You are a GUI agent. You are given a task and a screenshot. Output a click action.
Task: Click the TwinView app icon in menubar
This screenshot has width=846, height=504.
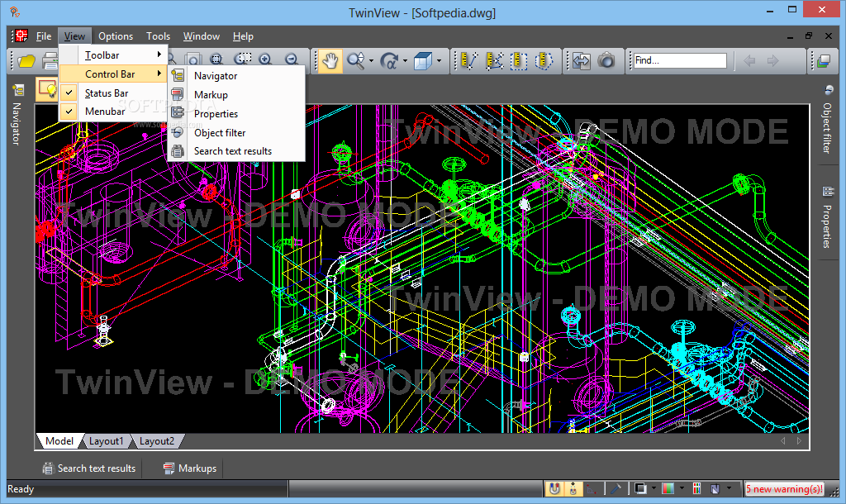21,36
